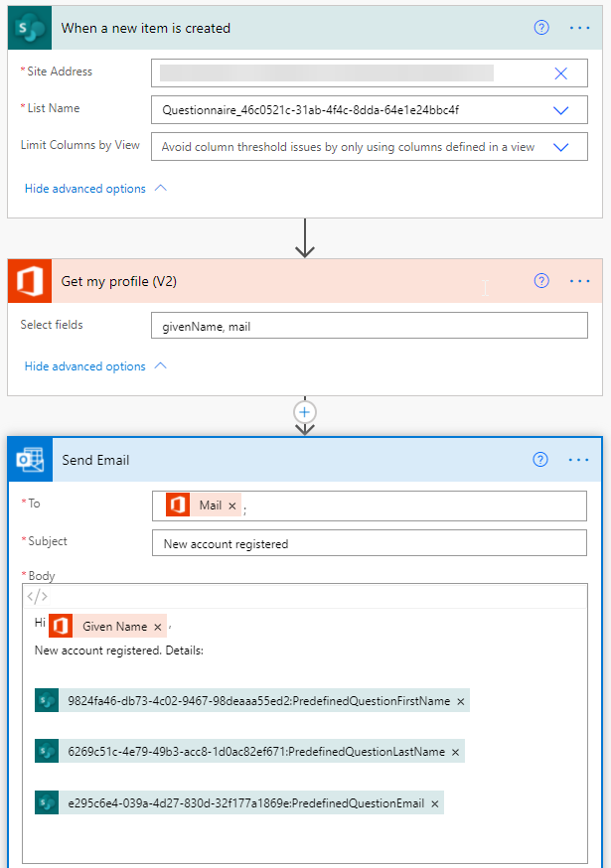Remove PredefinedQuestionFirstName token

click(x=460, y=701)
